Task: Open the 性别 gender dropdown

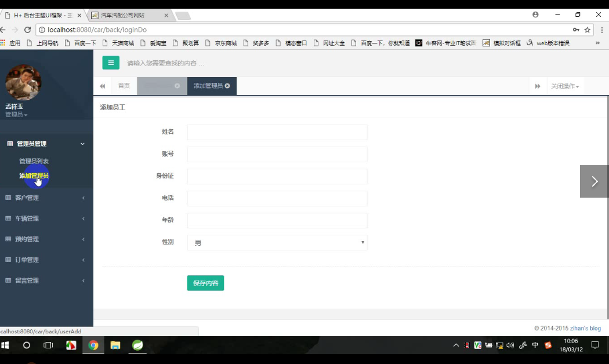Action: (277, 242)
